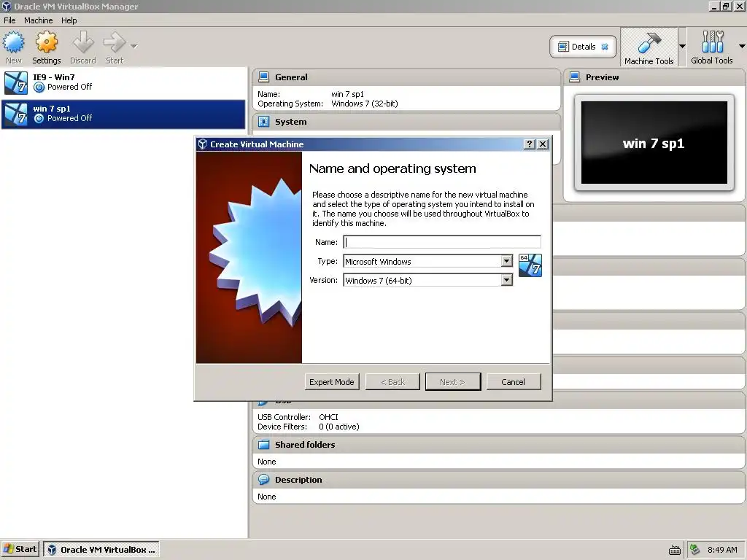
Task: Click the Shared folders section header
Action: point(499,445)
